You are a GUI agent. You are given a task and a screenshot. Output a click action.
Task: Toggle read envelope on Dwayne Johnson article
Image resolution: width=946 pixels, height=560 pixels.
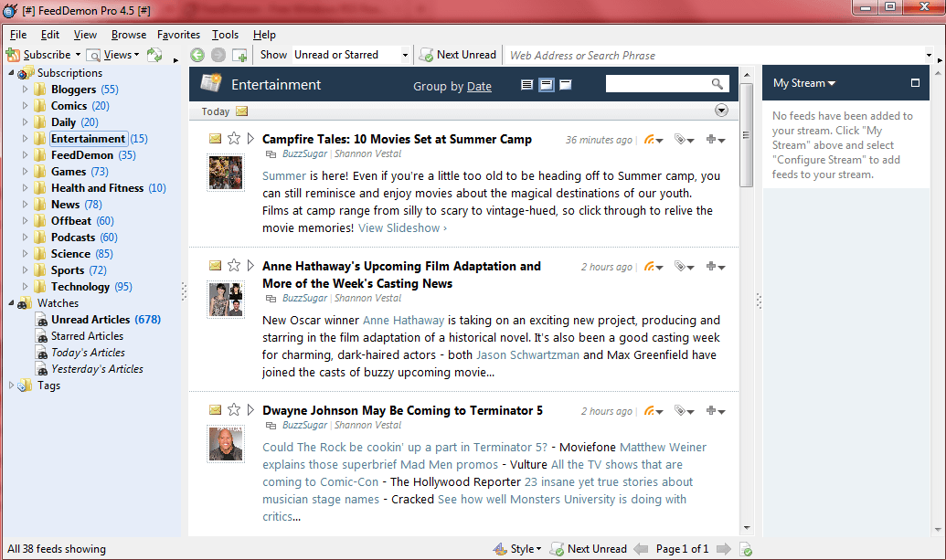pos(215,410)
